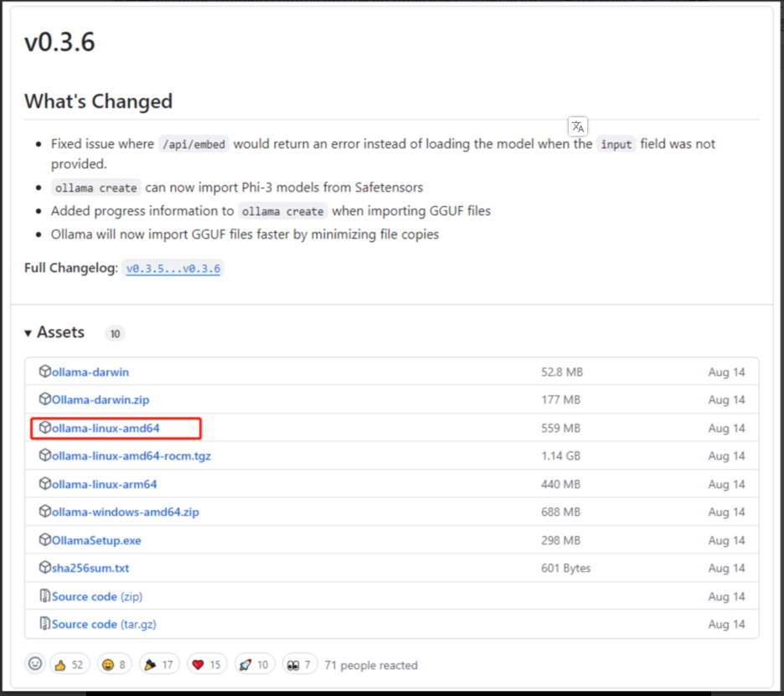784x696 pixels.
Task: Click the v0.3.6 release title
Action: (59, 42)
